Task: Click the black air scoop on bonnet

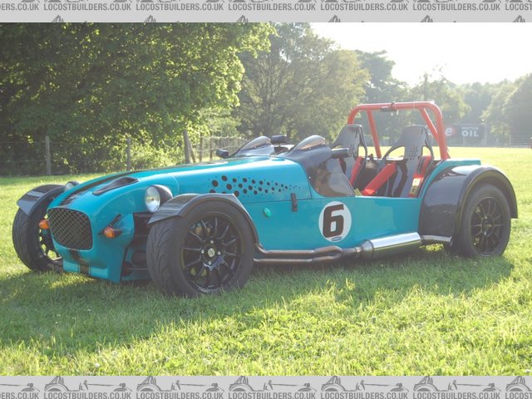Action: [x=116, y=185]
